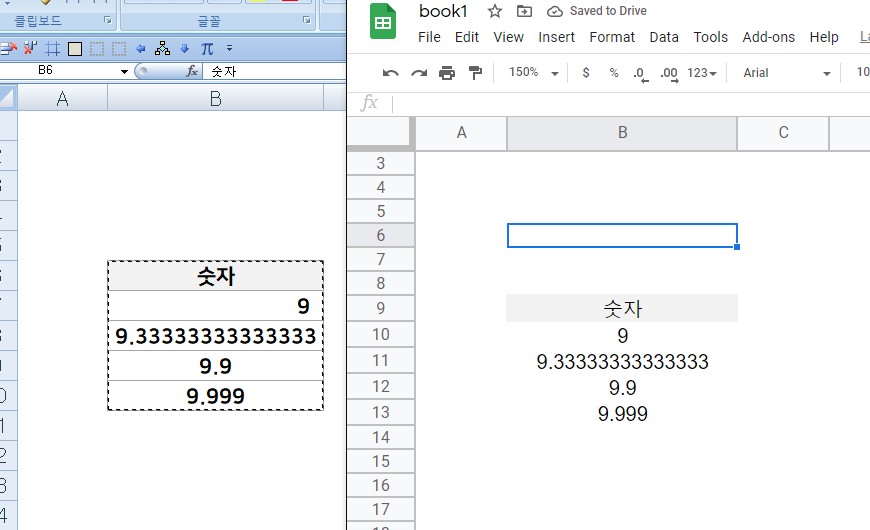Click Sheets cell B9 숫자
Screen dimensions: 870x530
coord(623,309)
